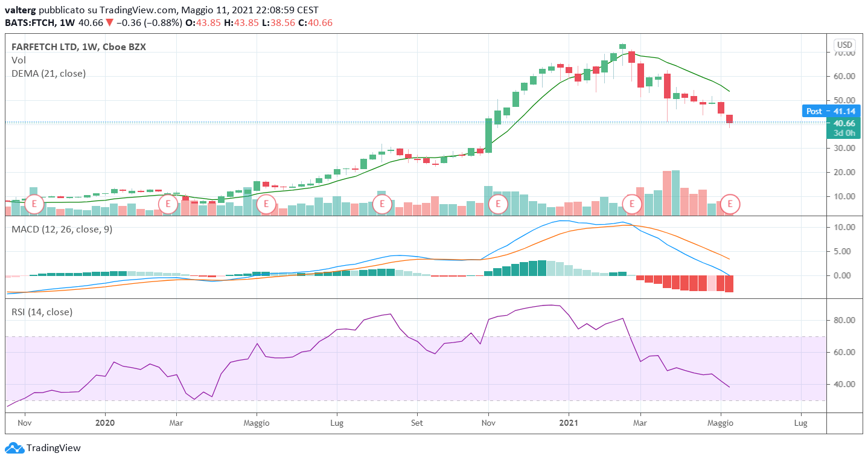Click the valterg author name in the header
868x462 pixels.
[21, 10]
